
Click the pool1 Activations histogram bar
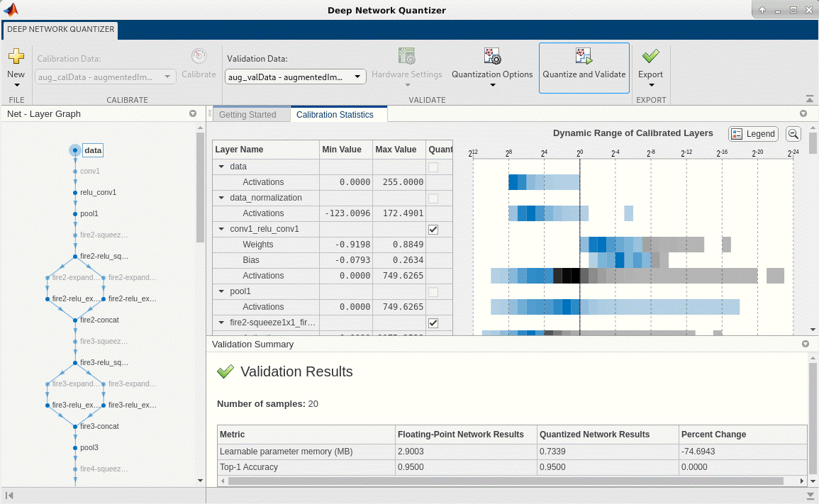(615, 306)
